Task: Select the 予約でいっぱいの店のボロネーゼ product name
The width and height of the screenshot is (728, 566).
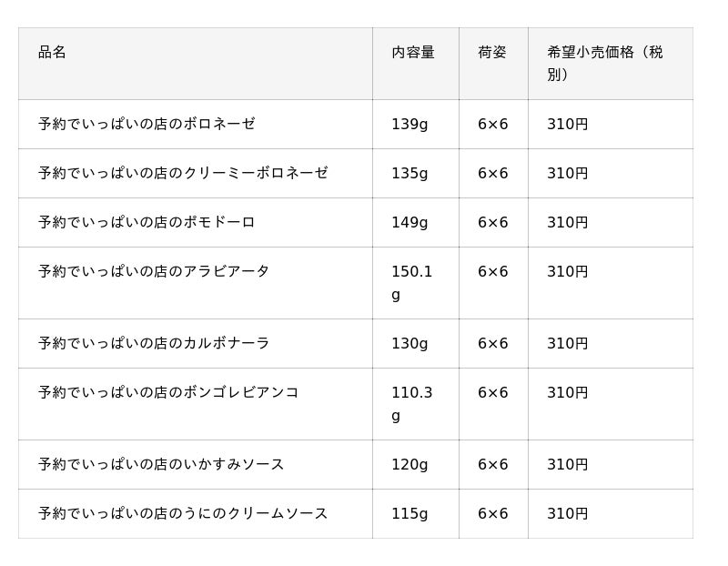Action: [x=147, y=124]
